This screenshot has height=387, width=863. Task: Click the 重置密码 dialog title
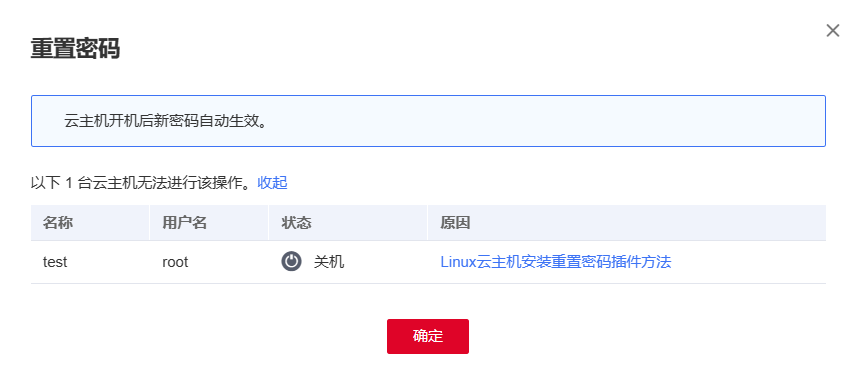pos(75,49)
